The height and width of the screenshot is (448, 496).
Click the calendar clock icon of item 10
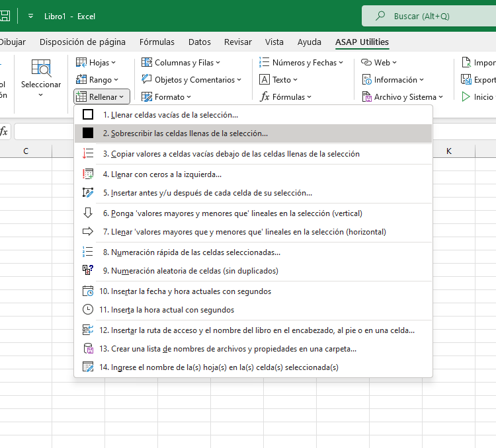[x=88, y=291]
